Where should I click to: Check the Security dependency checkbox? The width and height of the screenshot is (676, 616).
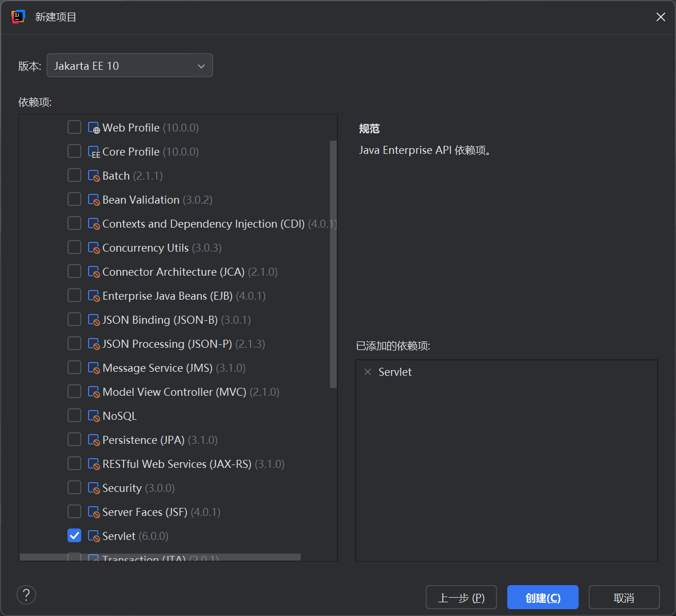coord(74,487)
